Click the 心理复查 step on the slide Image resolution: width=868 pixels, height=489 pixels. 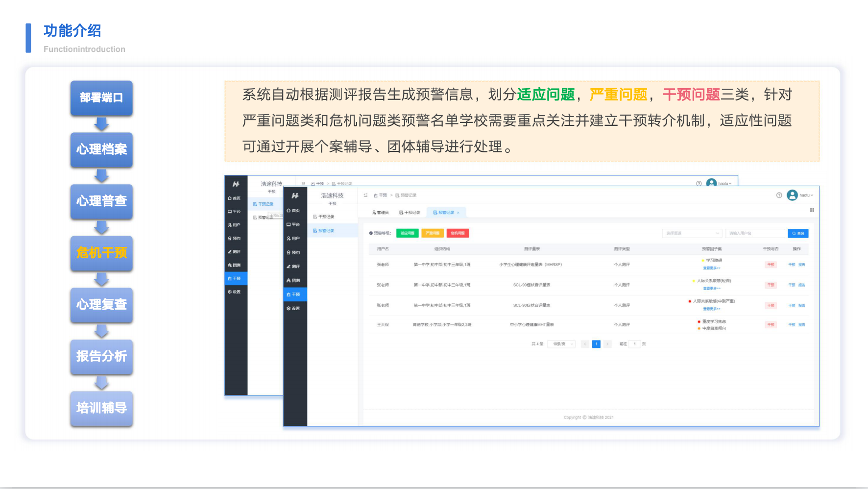[x=101, y=305]
